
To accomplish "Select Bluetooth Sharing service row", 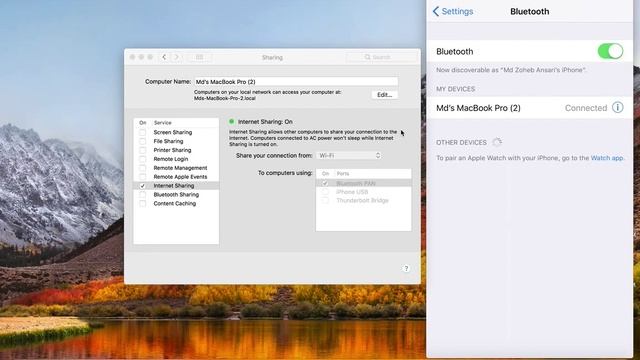I will pyautogui.click(x=176, y=195).
